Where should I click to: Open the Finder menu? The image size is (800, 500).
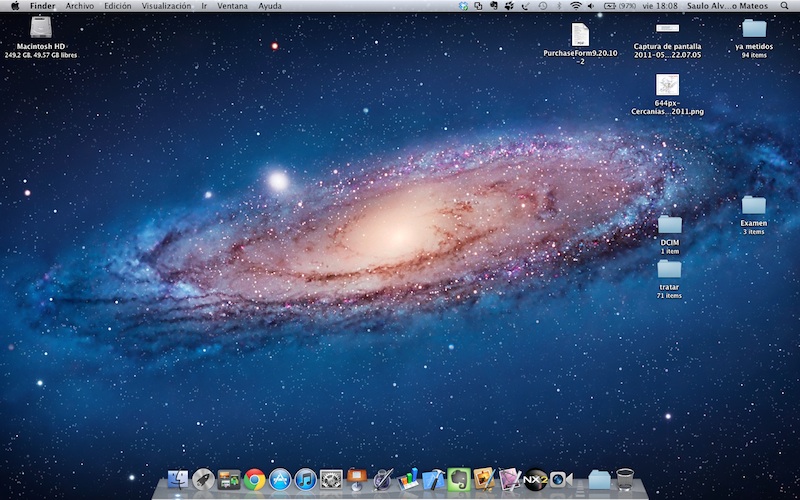click(42, 6)
